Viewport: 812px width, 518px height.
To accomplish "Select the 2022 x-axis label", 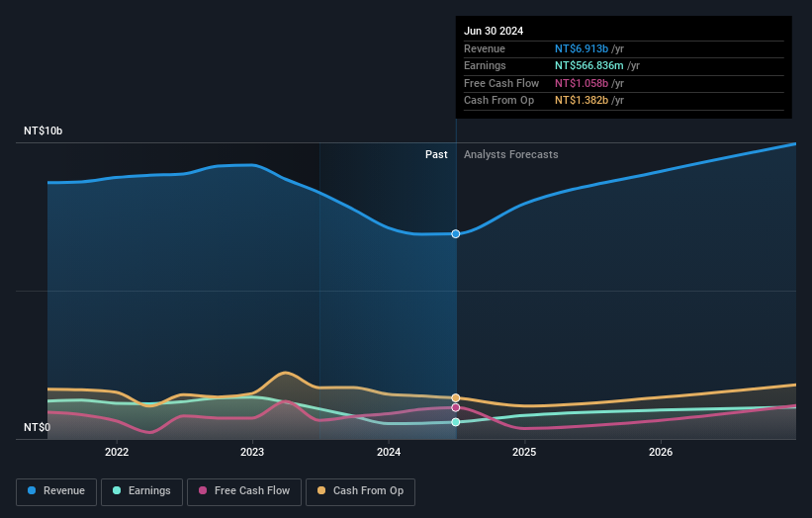I will (x=117, y=452).
